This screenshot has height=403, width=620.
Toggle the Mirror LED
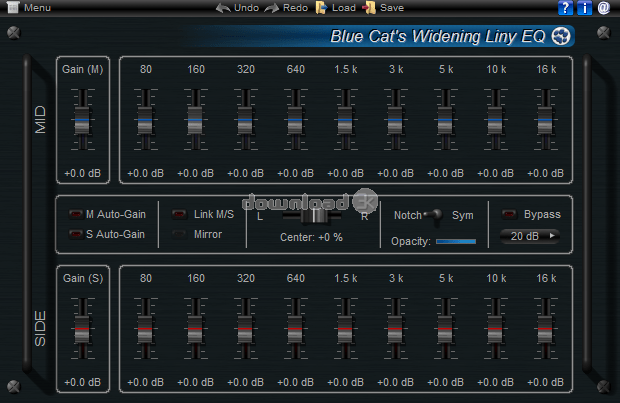[179, 234]
